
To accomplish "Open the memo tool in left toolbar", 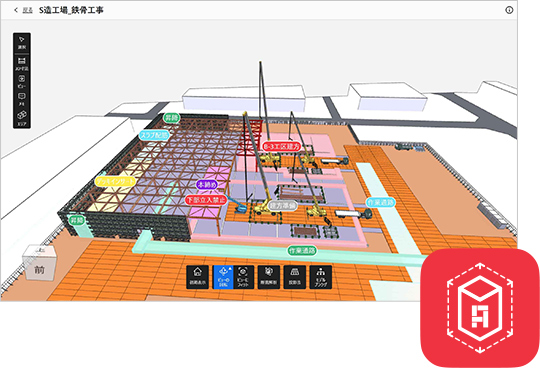I will [x=22, y=99].
